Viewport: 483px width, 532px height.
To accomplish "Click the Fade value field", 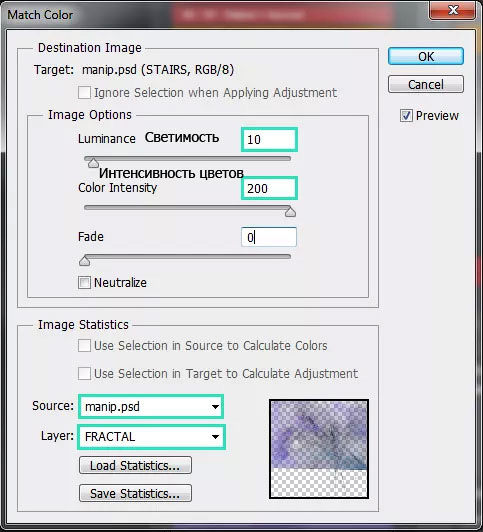I will [x=269, y=237].
